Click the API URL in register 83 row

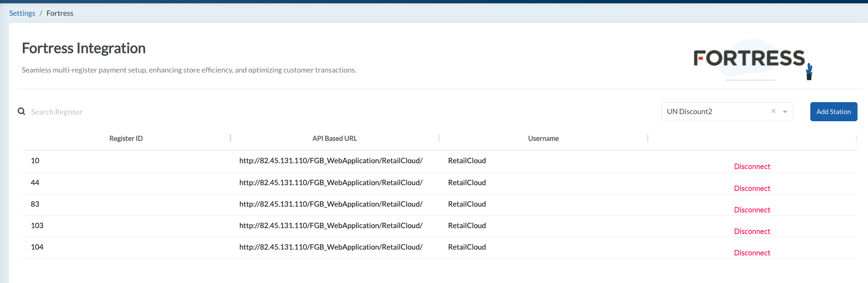point(331,204)
